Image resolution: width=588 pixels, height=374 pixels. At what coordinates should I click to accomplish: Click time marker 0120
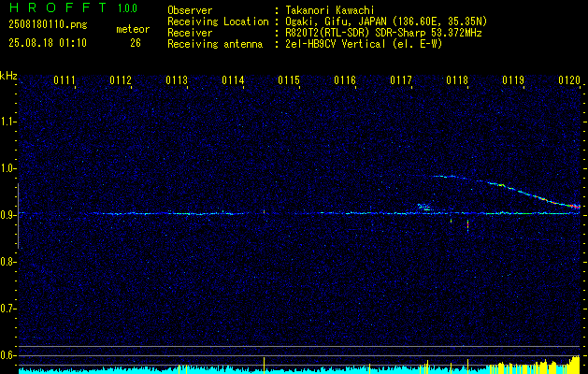point(569,80)
